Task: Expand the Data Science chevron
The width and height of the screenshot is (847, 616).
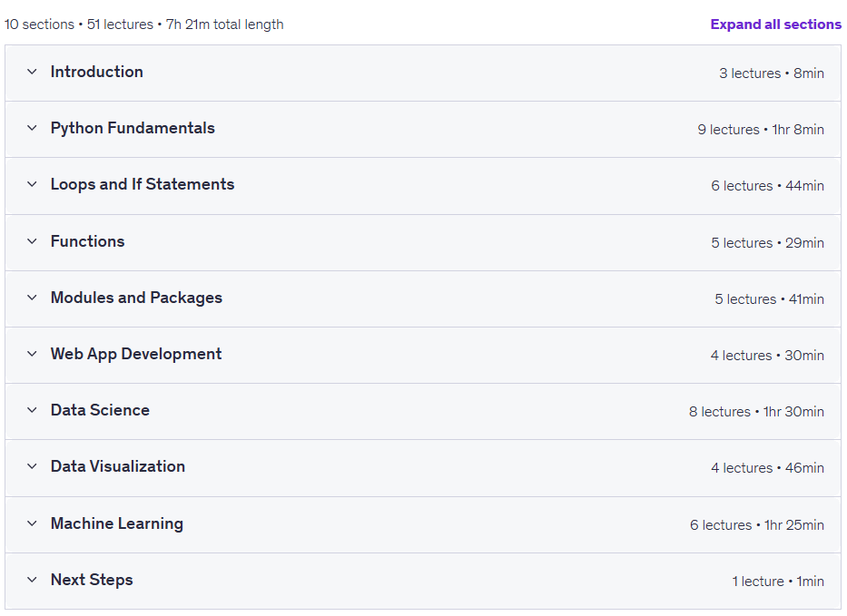Action: point(33,410)
